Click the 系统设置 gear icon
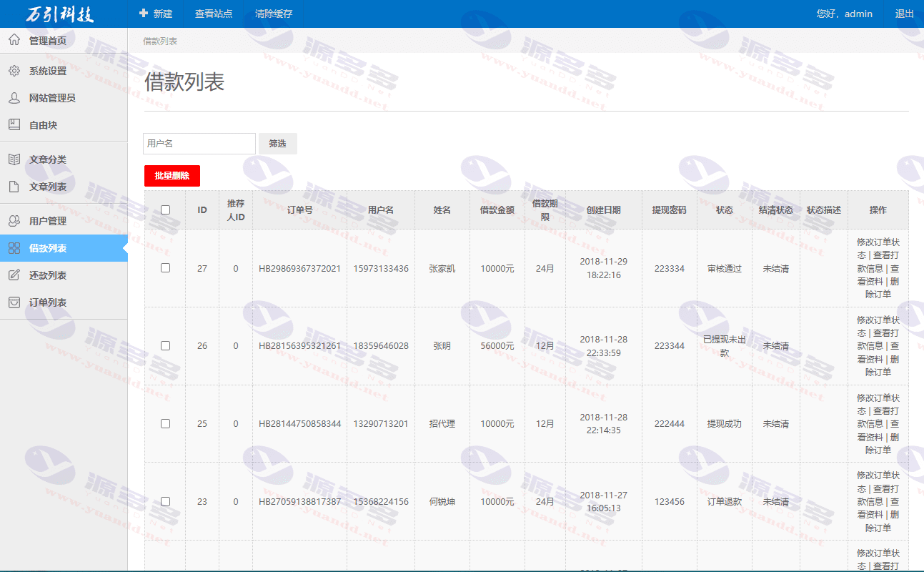 14,71
